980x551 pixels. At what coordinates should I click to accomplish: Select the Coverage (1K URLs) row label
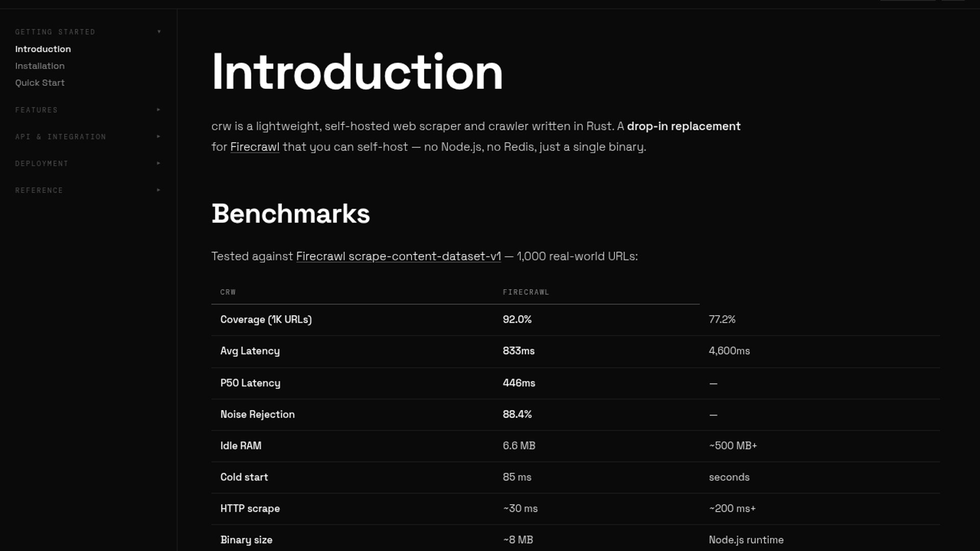266,319
